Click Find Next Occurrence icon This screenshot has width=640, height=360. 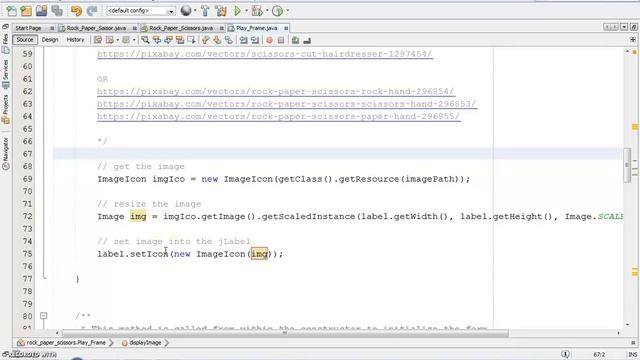(168, 40)
